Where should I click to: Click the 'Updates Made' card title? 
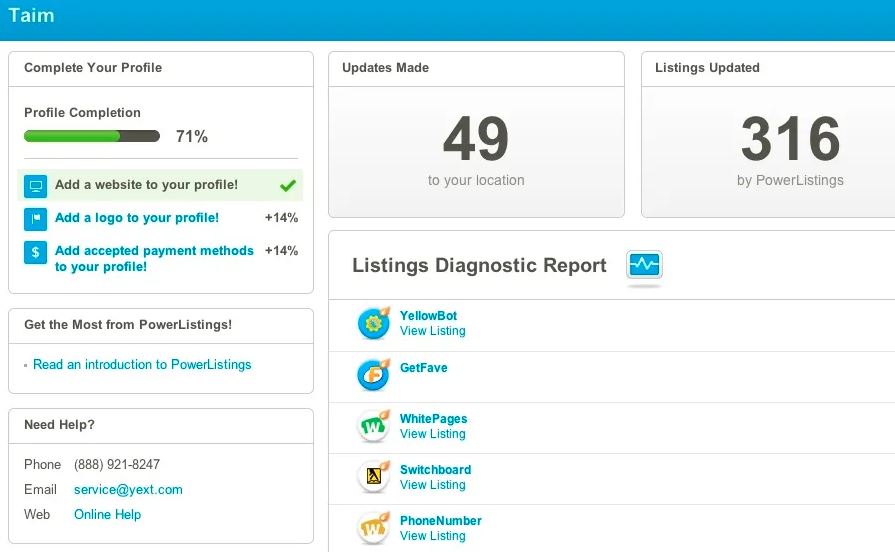point(385,67)
